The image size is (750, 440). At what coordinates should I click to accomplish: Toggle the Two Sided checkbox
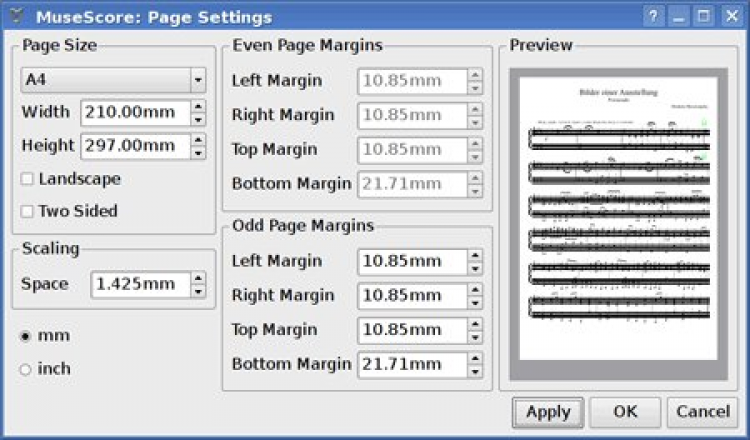pos(27,212)
